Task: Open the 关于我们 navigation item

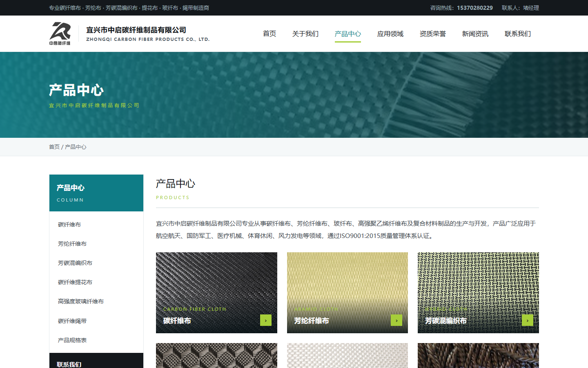Action: 305,34
